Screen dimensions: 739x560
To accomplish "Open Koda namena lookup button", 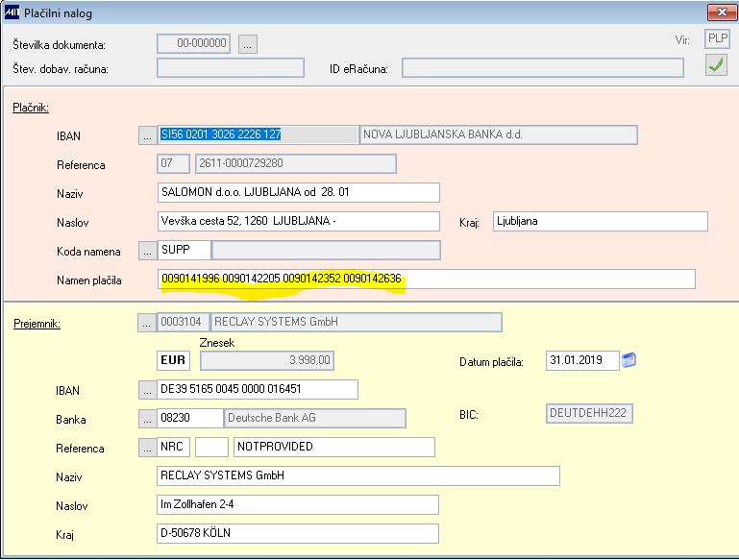I will pyautogui.click(x=148, y=251).
